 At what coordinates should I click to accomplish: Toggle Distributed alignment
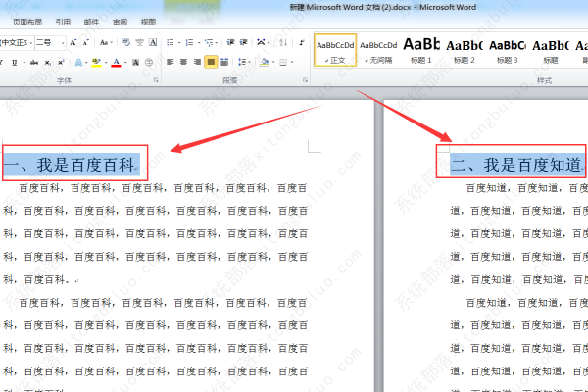click(x=224, y=62)
